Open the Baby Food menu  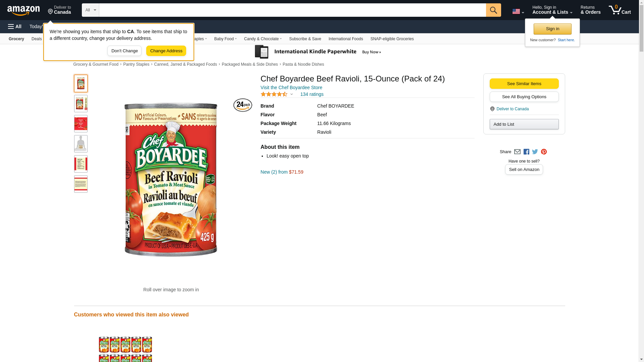tap(225, 39)
